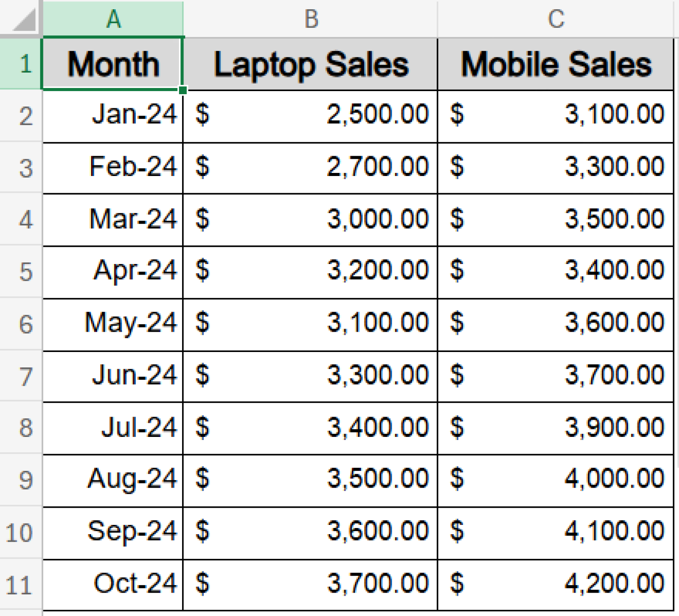Select the $4,200.00 mobile sales cell

(555, 584)
